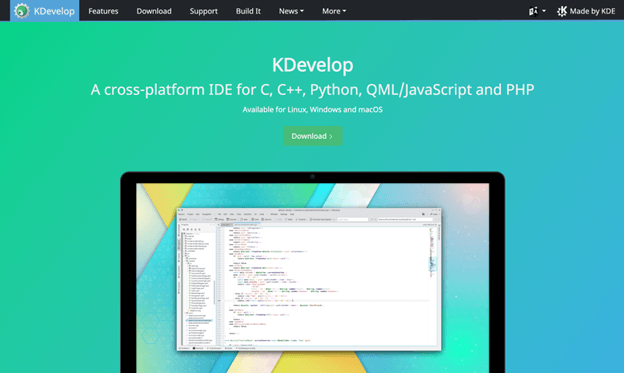Screen dimensions: 624x373
Task: Expand the More dropdown menu
Action: click(x=334, y=11)
